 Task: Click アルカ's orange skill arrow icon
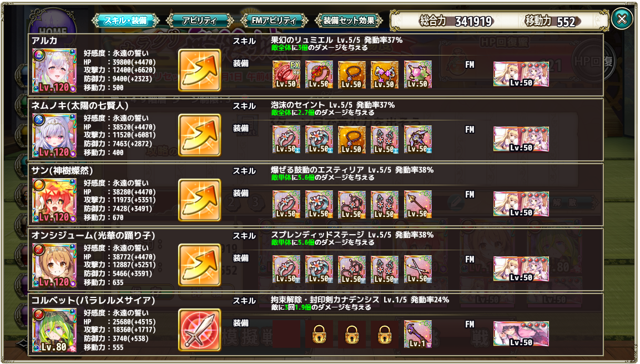(x=200, y=70)
